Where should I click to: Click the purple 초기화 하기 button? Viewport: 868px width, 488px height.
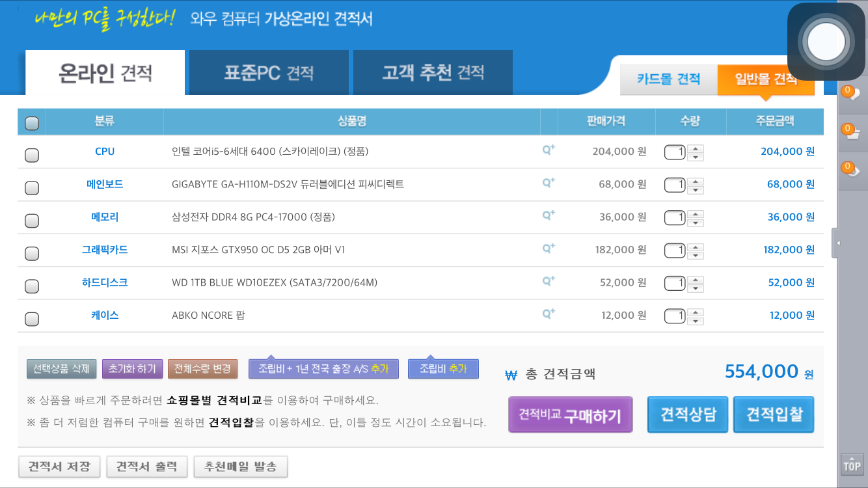coord(132,369)
